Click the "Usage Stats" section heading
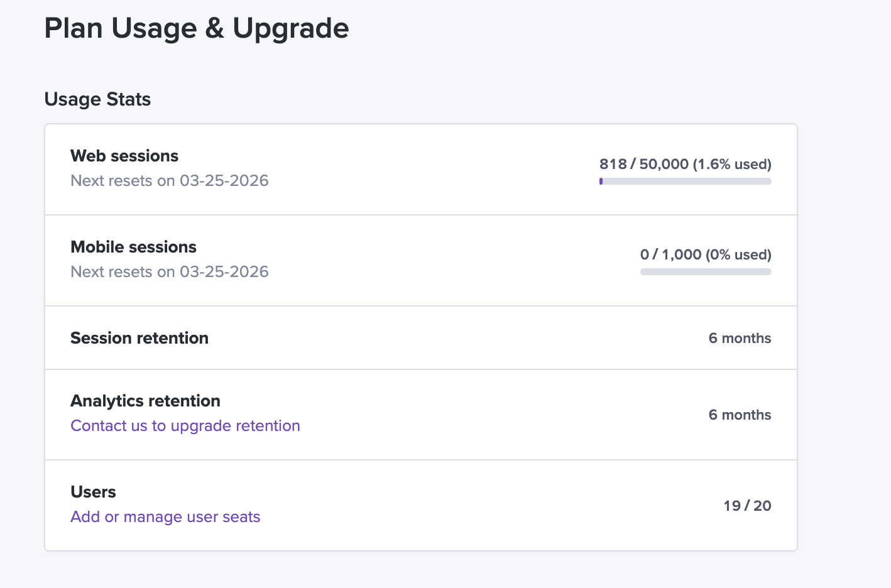 click(x=97, y=99)
